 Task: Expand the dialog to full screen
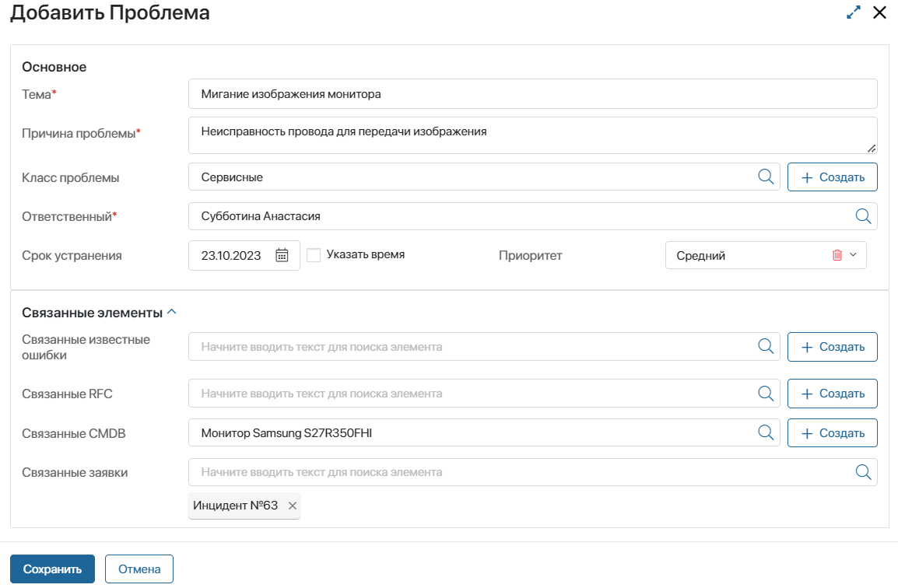click(x=854, y=12)
